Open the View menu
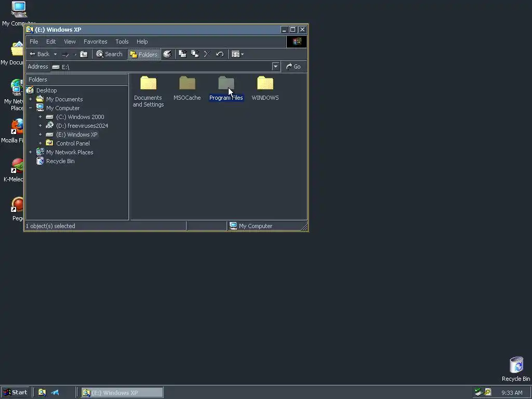This screenshot has width=532, height=399. [x=70, y=42]
